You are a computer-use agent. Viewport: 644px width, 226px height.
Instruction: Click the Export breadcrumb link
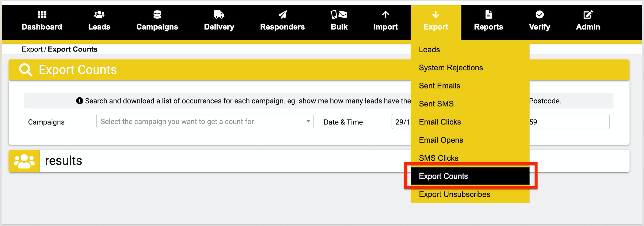[x=32, y=49]
